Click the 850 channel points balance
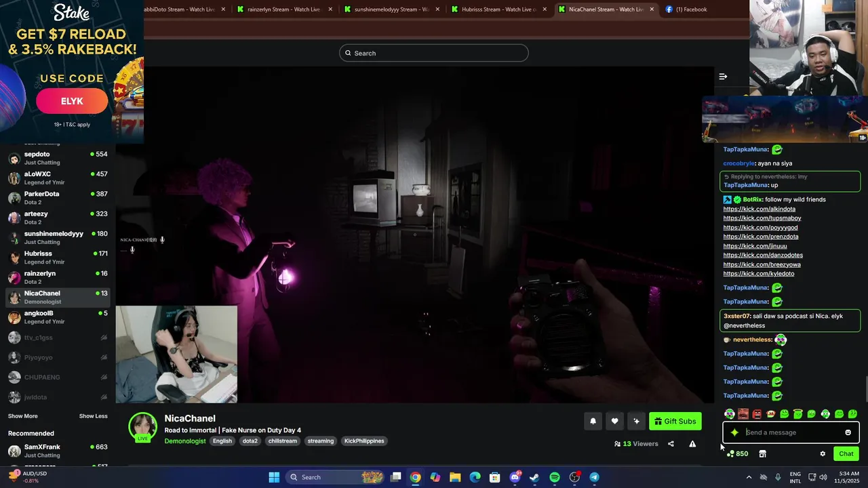Viewport: 868px width, 488px height. 737,453
